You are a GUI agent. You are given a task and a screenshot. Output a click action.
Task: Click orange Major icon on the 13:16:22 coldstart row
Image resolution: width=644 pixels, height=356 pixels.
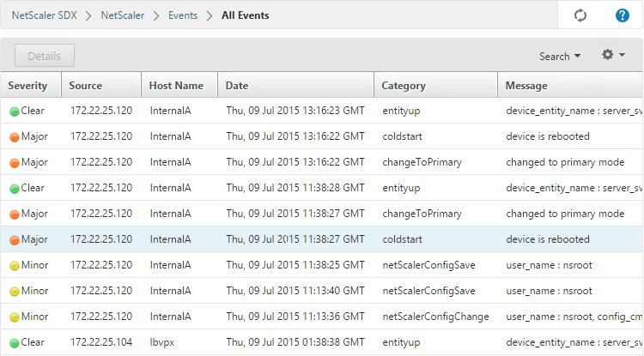point(15,137)
